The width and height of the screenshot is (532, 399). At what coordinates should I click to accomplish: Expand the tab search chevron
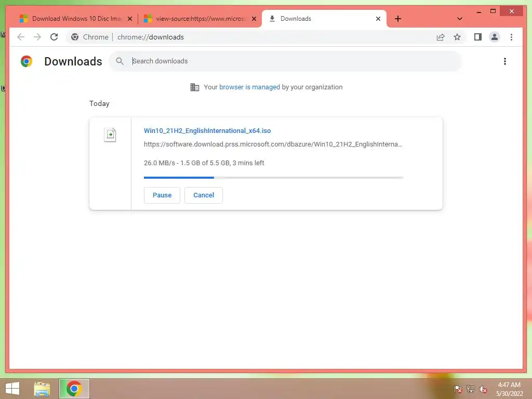460,19
